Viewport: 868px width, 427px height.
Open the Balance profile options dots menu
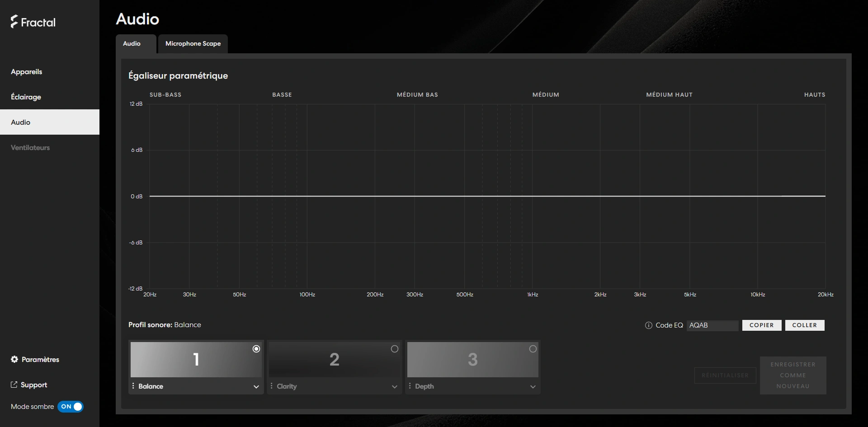point(133,386)
